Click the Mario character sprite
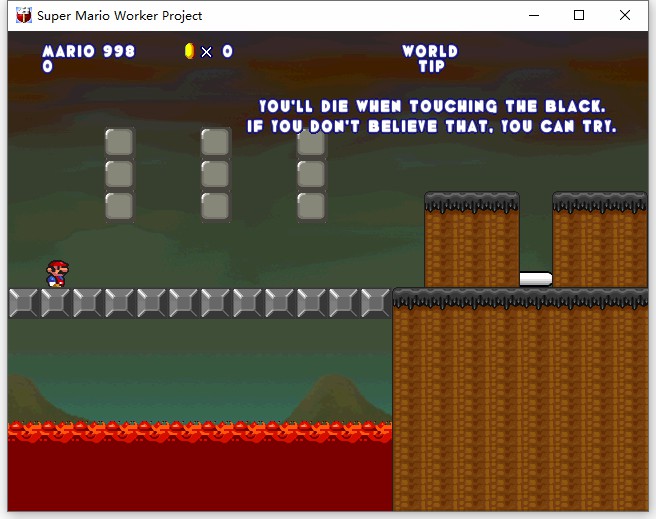This screenshot has width=656, height=519. click(57, 274)
